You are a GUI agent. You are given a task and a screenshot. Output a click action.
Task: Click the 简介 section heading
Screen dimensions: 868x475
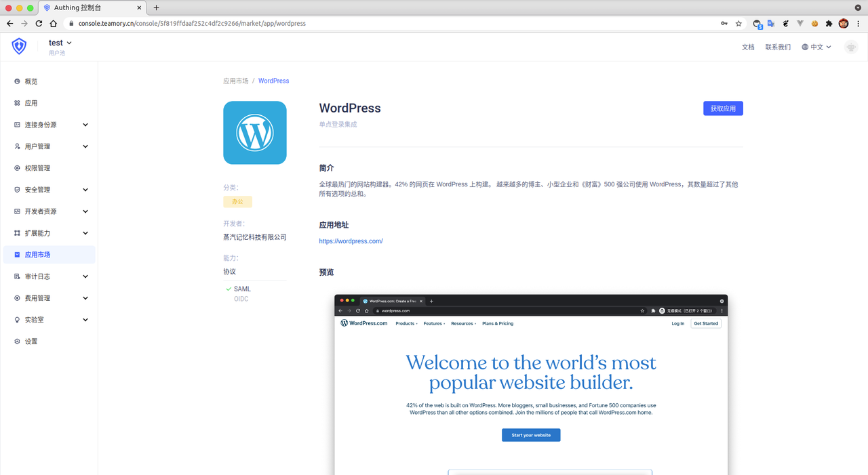coord(326,168)
